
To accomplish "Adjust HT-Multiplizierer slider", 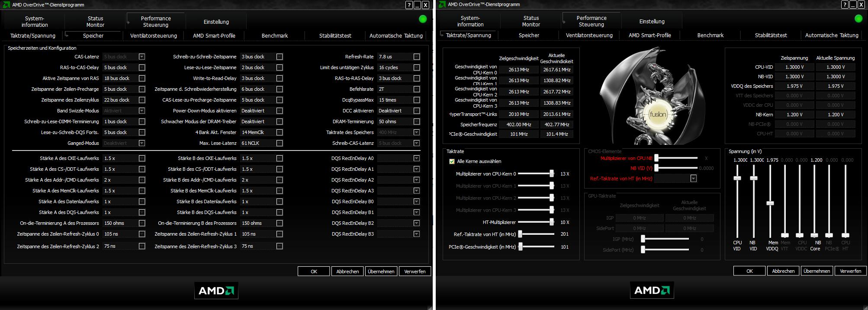I will (552, 222).
